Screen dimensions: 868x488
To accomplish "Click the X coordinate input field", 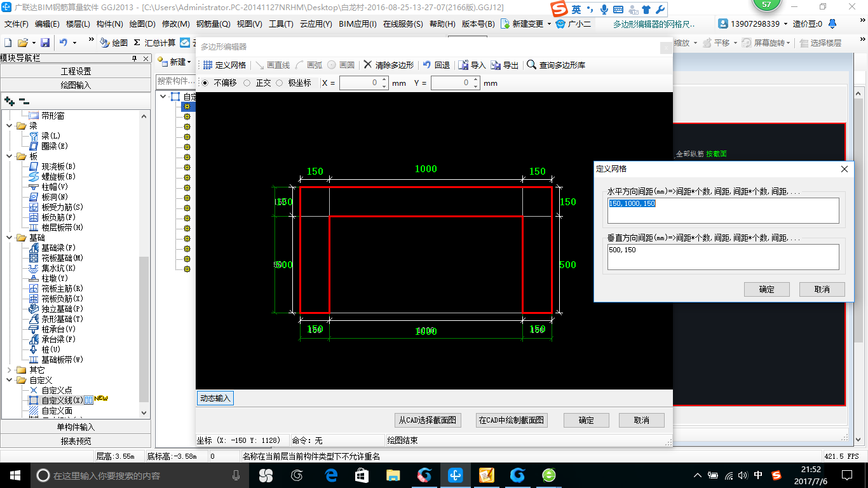I will [360, 83].
